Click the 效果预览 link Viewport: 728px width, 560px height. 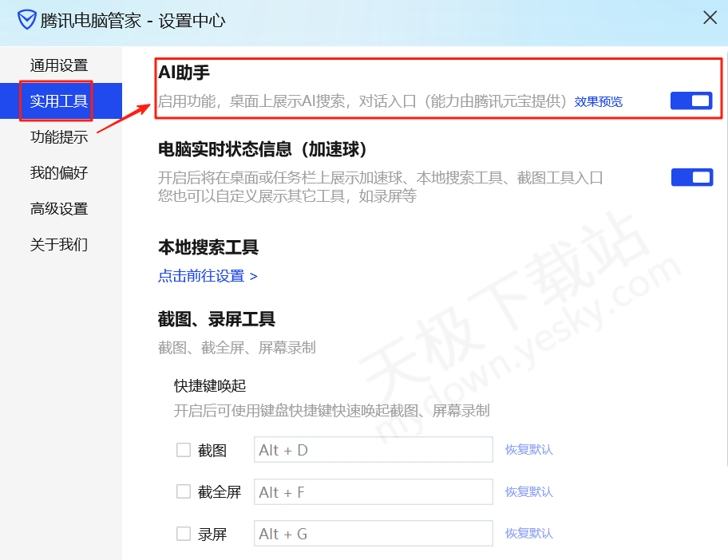[599, 102]
